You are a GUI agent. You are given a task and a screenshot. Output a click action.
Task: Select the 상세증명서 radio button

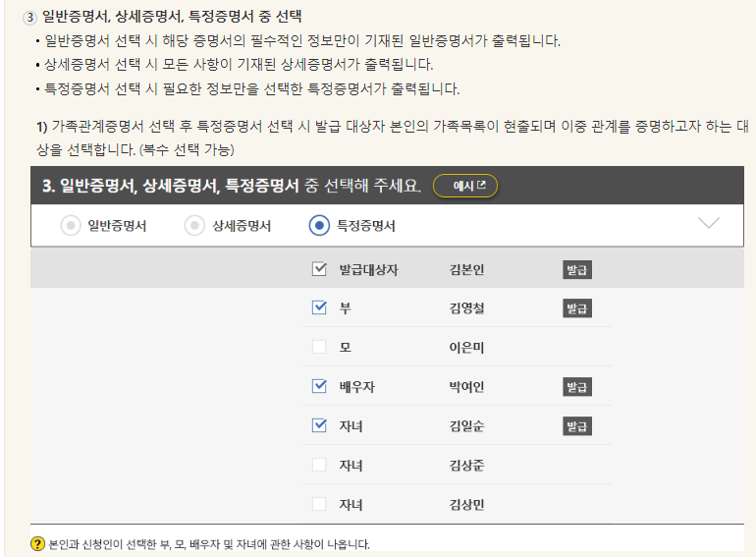194,225
